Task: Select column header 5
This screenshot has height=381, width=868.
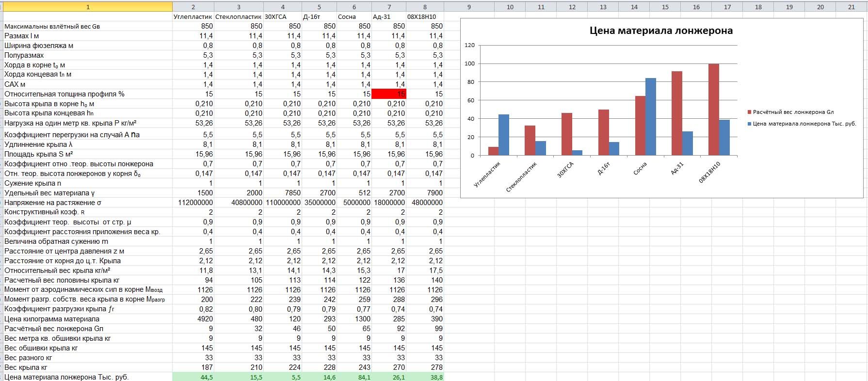Action: tap(319, 7)
